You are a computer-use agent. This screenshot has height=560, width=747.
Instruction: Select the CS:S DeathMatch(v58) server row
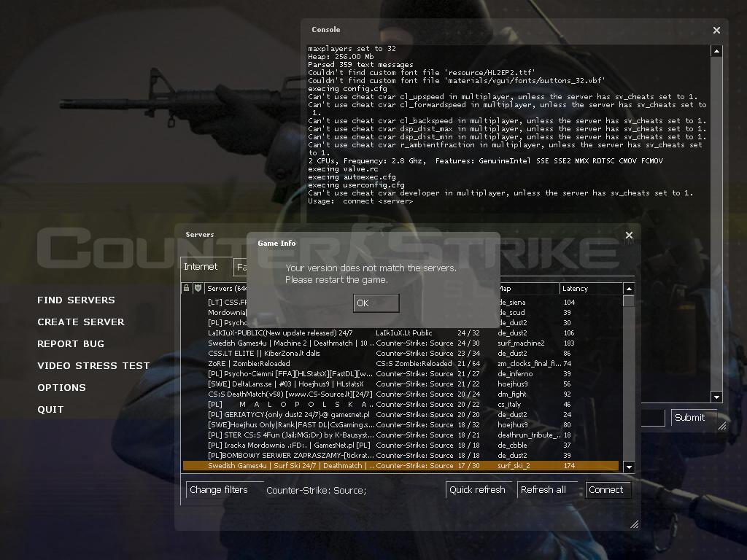[x=400, y=394]
